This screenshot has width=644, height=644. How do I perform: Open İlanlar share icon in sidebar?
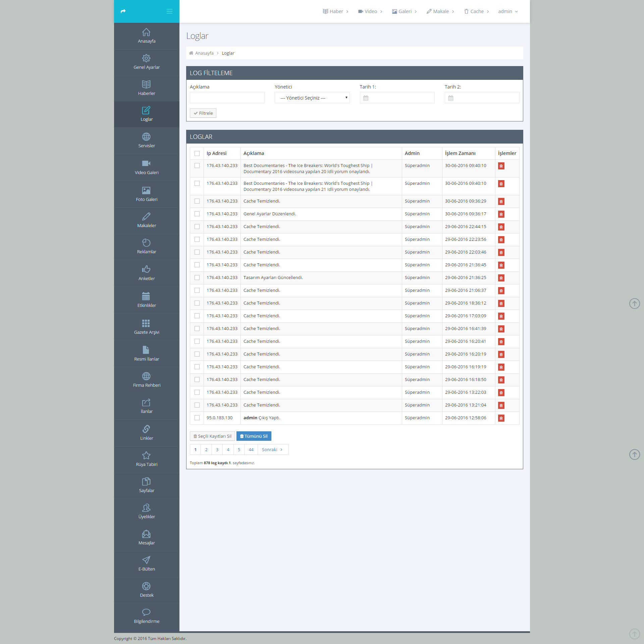[x=146, y=402]
